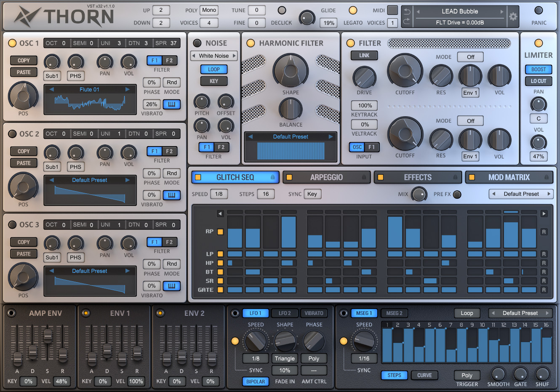
Task: Go to next OSC 1 wavetable after Flute 01
Action: pyautogui.click(x=128, y=89)
